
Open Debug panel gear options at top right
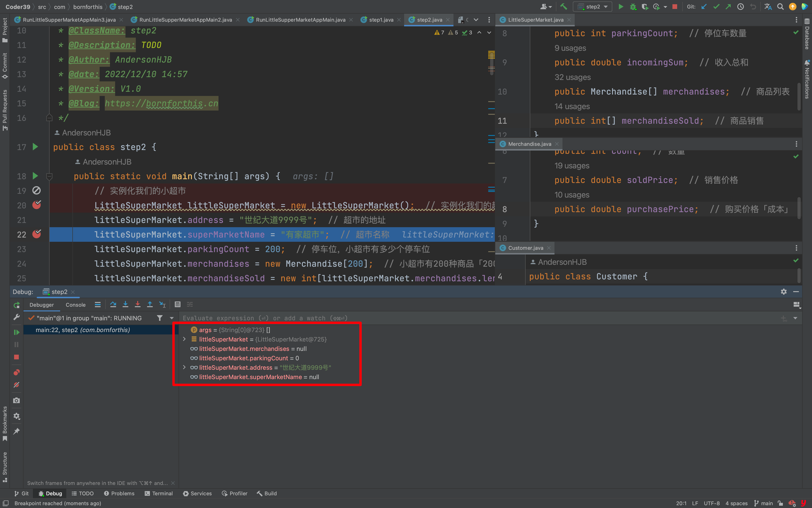tap(784, 292)
